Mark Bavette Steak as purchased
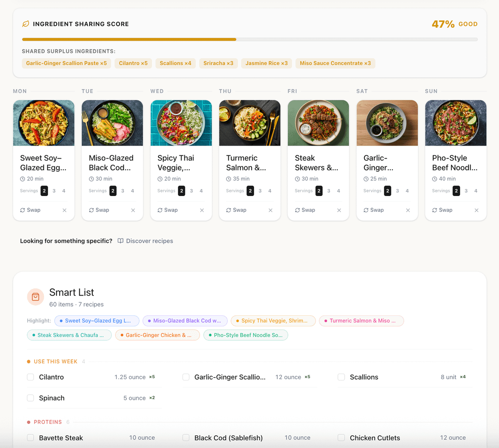 tap(30, 438)
